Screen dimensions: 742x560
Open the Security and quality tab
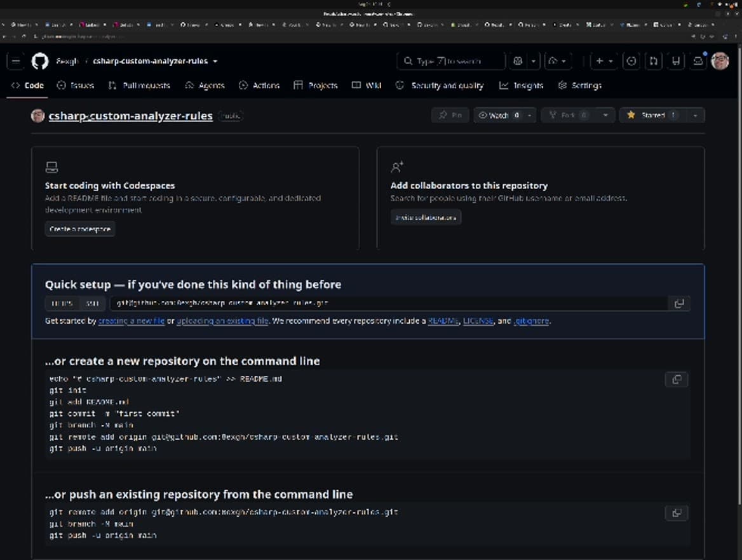pos(440,86)
